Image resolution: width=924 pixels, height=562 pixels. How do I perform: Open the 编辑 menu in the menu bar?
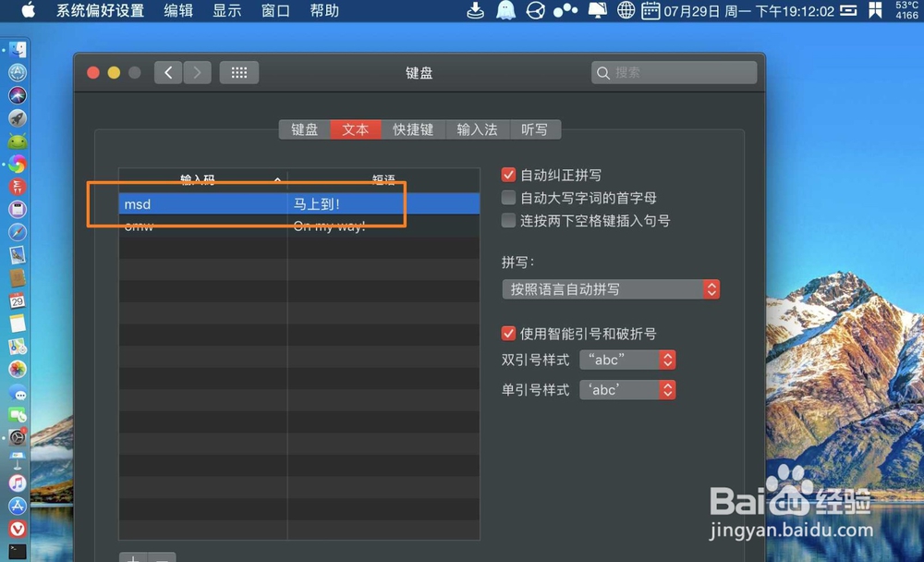point(177,10)
